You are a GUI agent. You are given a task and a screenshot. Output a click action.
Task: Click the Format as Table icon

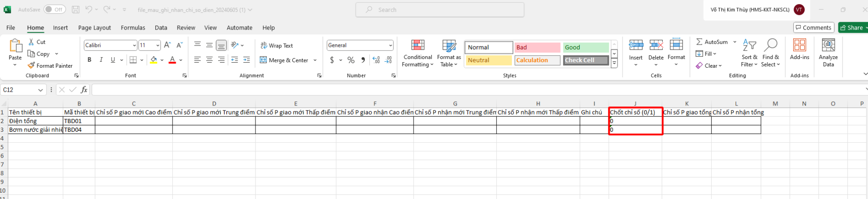pyautogui.click(x=449, y=45)
